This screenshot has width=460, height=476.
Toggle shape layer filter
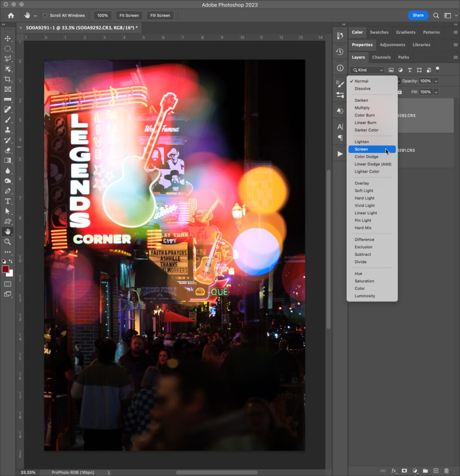[x=419, y=70]
